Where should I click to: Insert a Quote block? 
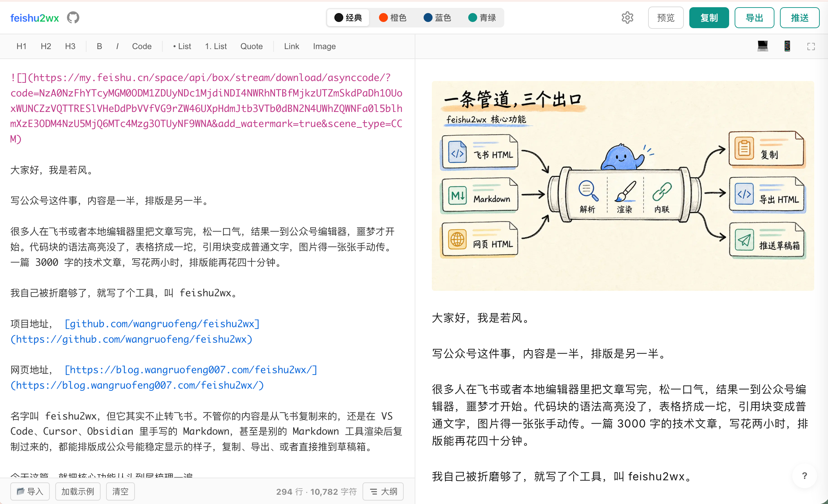click(x=251, y=46)
